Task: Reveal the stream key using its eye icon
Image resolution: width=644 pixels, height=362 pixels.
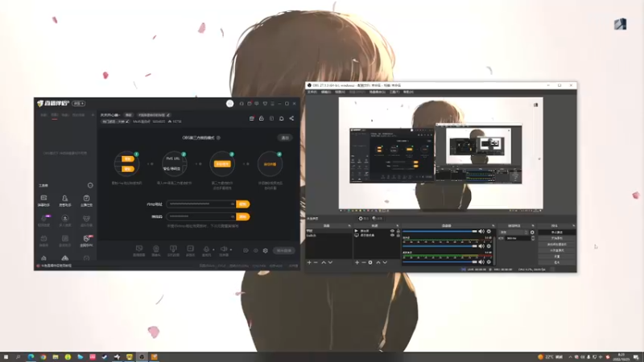Action: tap(233, 216)
